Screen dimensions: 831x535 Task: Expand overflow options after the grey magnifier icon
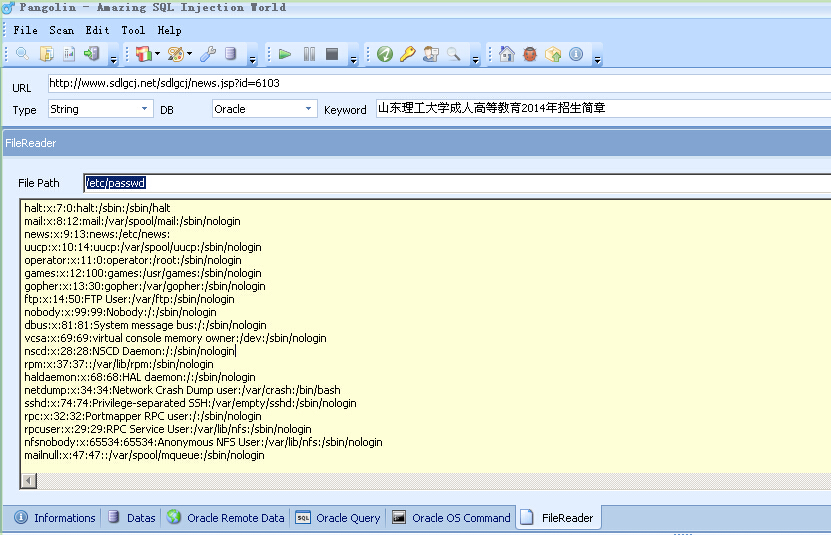tap(475, 60)
